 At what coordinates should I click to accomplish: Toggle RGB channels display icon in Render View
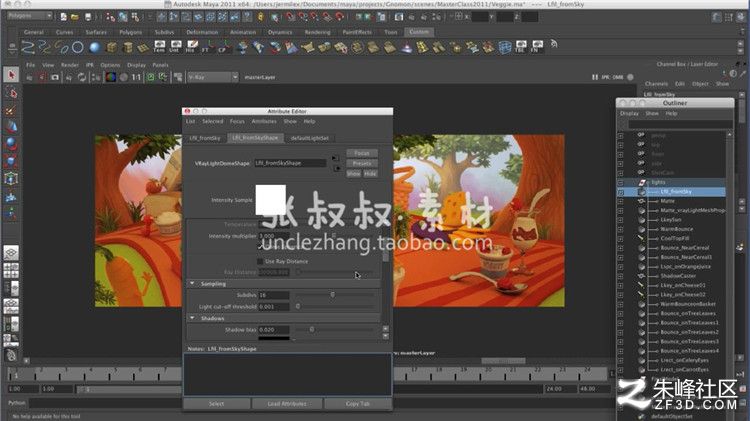coord(110,77)
